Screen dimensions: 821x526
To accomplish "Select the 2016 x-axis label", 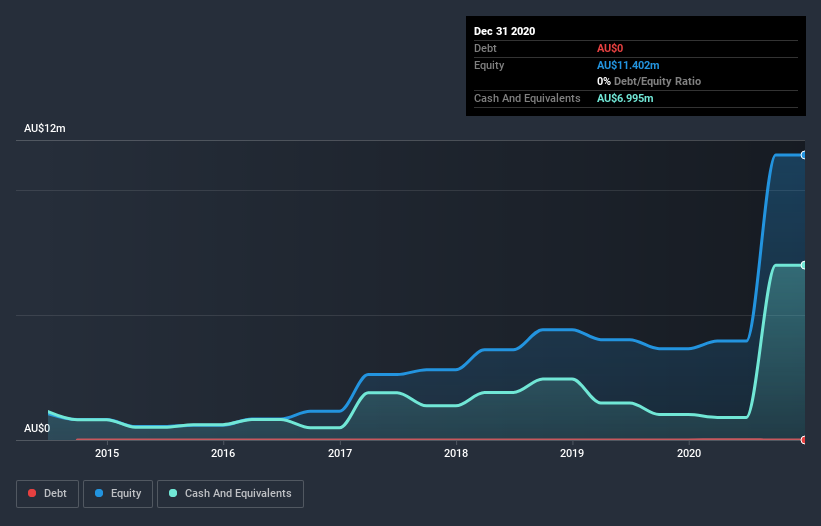I will 223,453.
